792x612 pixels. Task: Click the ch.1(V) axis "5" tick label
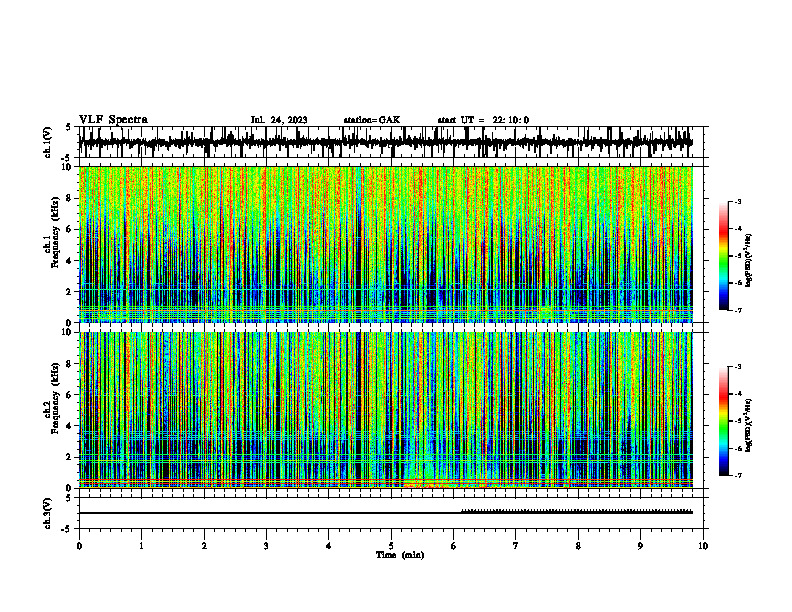click(x=68, y=128)
